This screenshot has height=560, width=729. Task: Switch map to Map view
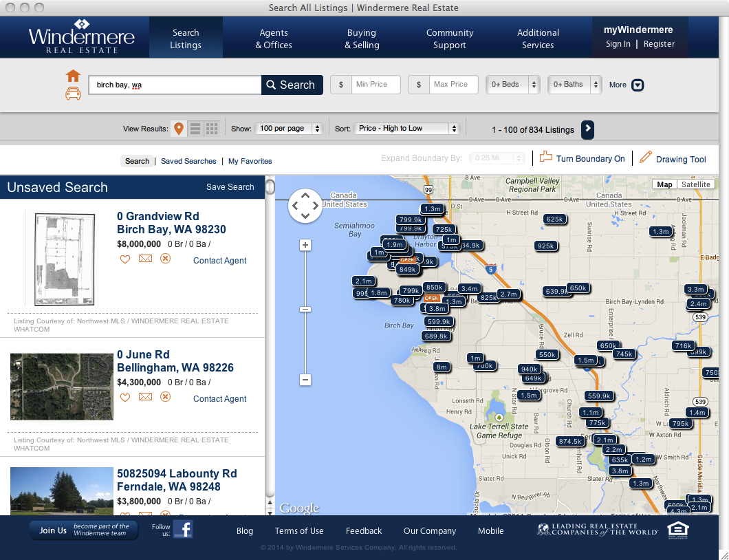[x=664, y=184]
